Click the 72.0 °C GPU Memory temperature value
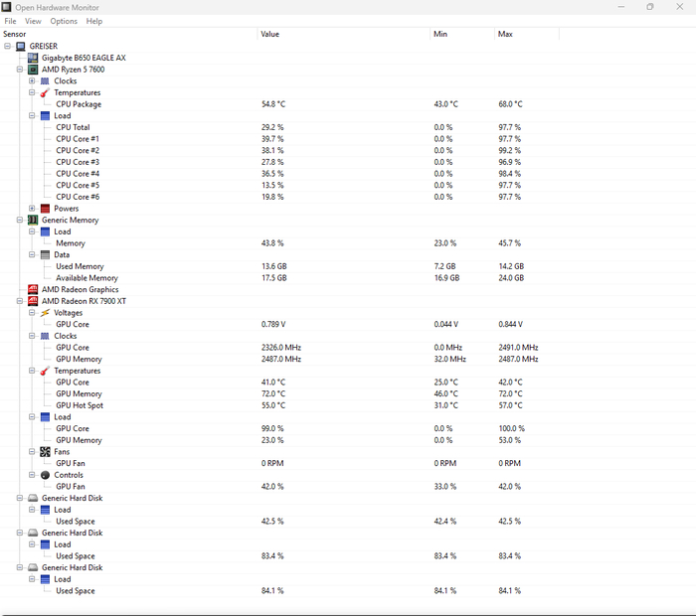This screenshot has width=696, height=616. (273, 393)
